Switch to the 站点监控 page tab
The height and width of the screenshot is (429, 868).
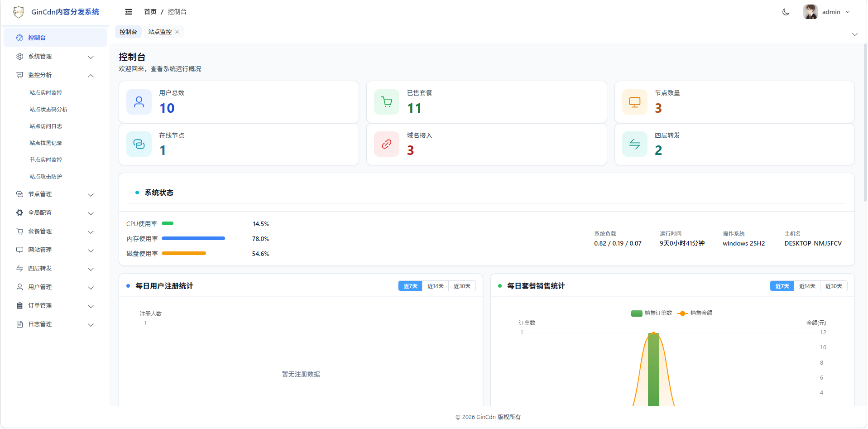[160, 32]
